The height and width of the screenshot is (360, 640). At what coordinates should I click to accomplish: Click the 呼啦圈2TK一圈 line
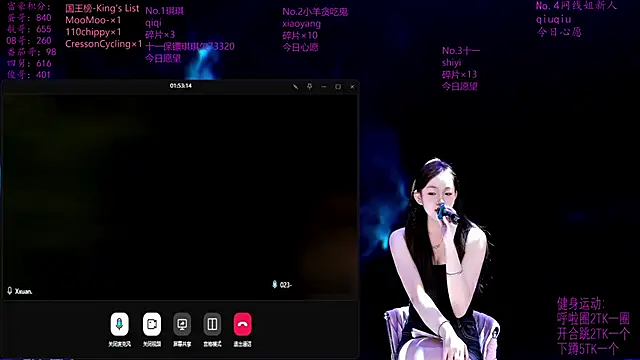pyautogui.click(x=593, y=319)
